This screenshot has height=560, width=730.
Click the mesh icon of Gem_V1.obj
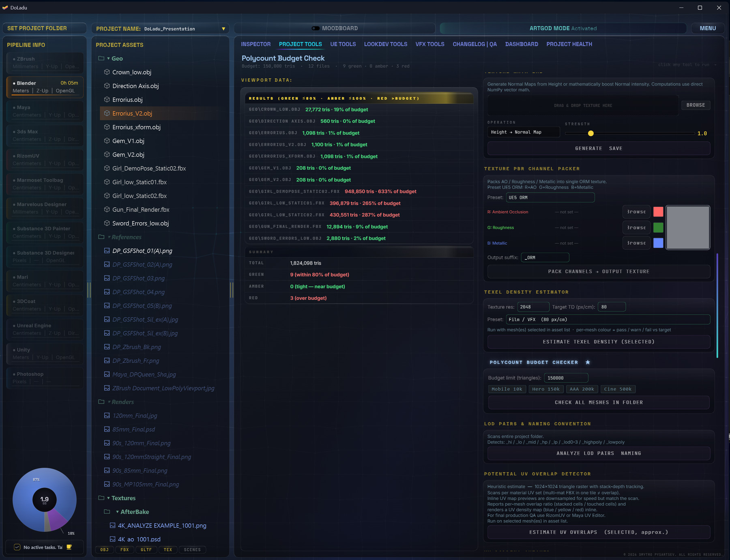[x=107, y=141]
